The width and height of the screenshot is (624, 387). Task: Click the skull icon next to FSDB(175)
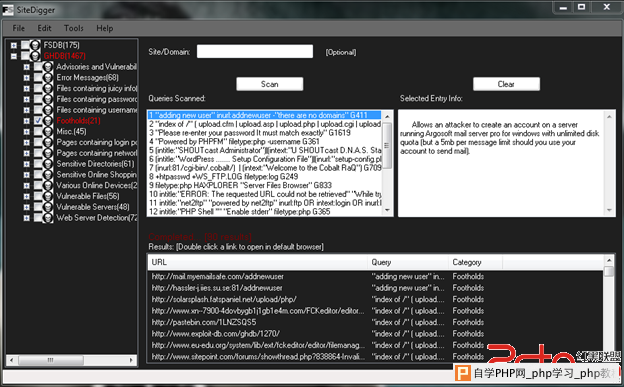click(x=35, y=45)
